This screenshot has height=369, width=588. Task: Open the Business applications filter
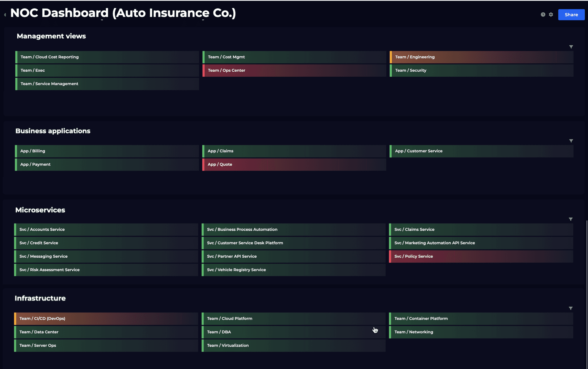pyautogui.click(x=571, y=141)
